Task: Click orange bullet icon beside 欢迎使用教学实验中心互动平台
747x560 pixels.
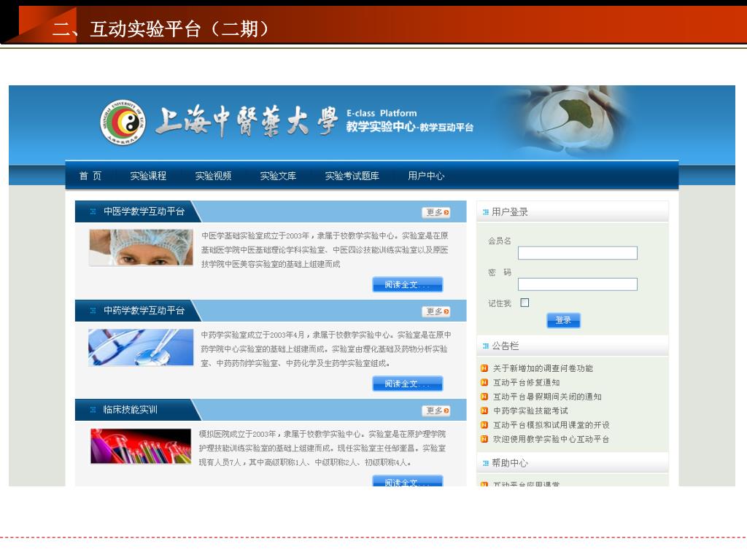Action: point(484,439)
